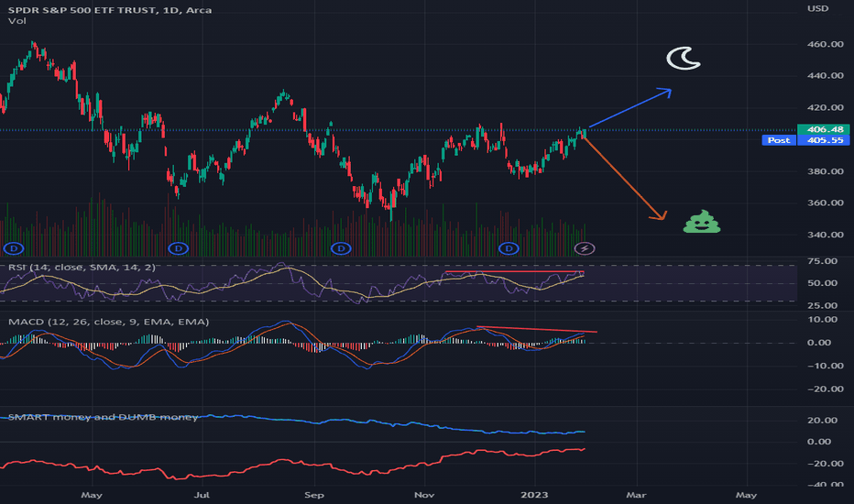Screen dimensions: 854x504
Task: Click 75.00 on the RSI scale
Action: click(x=823, y=261)
